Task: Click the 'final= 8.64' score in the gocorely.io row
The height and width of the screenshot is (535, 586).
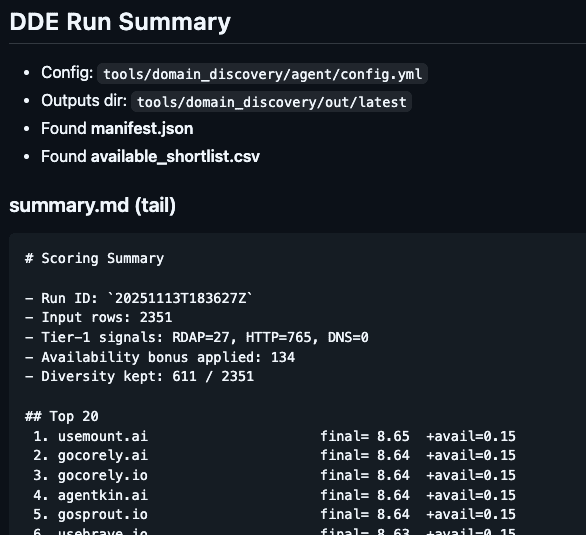Action: point(365,476)
